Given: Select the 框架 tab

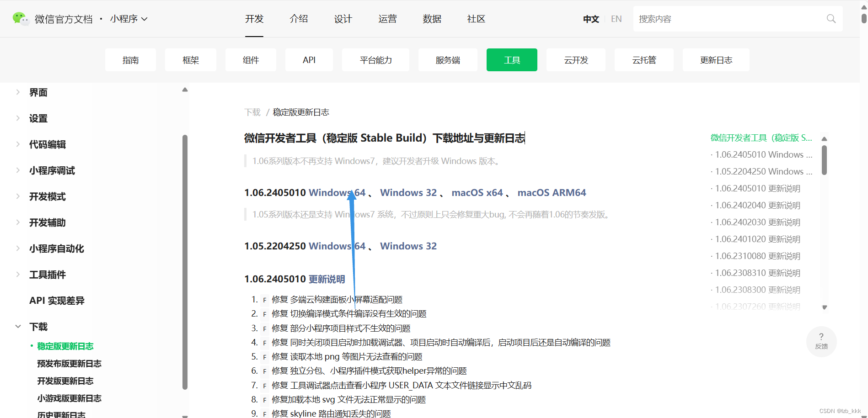Looking at the screenshot, I should (191, 60).
